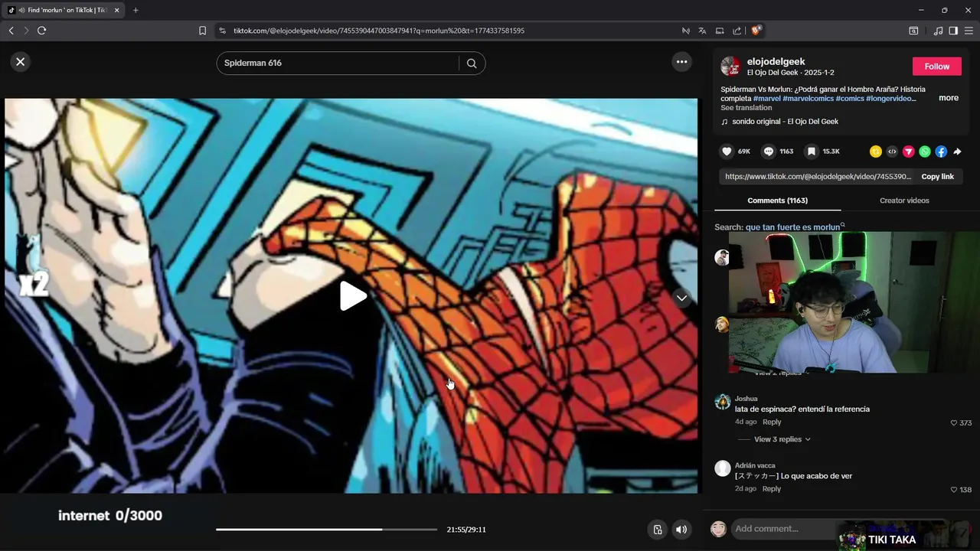Reply to Adrián vacca's comment
The height and width of the screenshot is (551, 980).
[x=772, y=489]
